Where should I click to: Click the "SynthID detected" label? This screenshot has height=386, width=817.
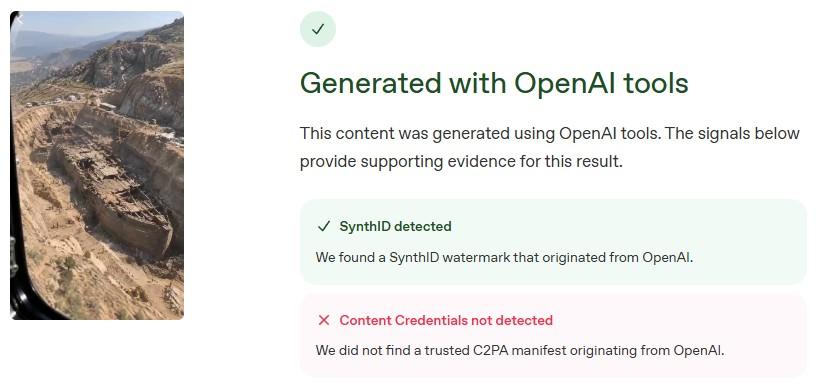click(x=395, y=226)
